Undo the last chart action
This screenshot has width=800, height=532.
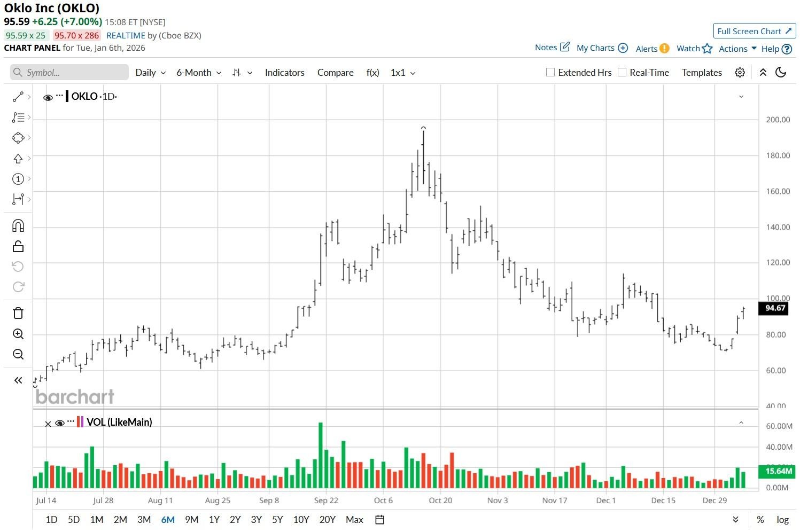point(18,266)
